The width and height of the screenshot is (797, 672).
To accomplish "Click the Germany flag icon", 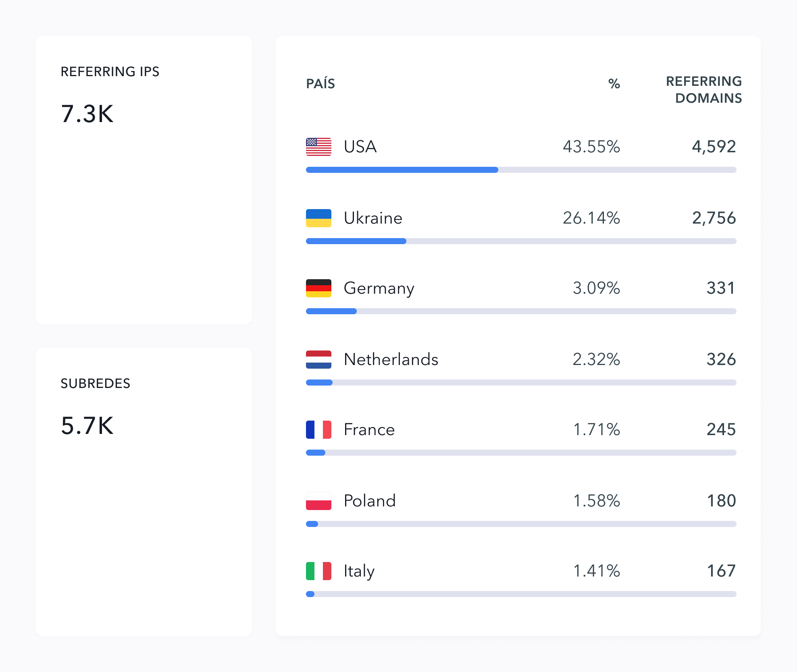I will 318,288.
